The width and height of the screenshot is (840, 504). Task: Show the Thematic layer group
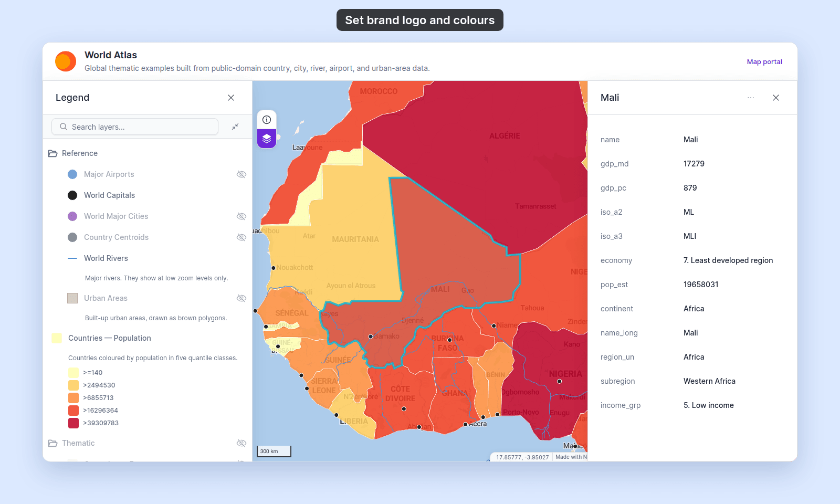pyautogui.click(x=241, y=443)
